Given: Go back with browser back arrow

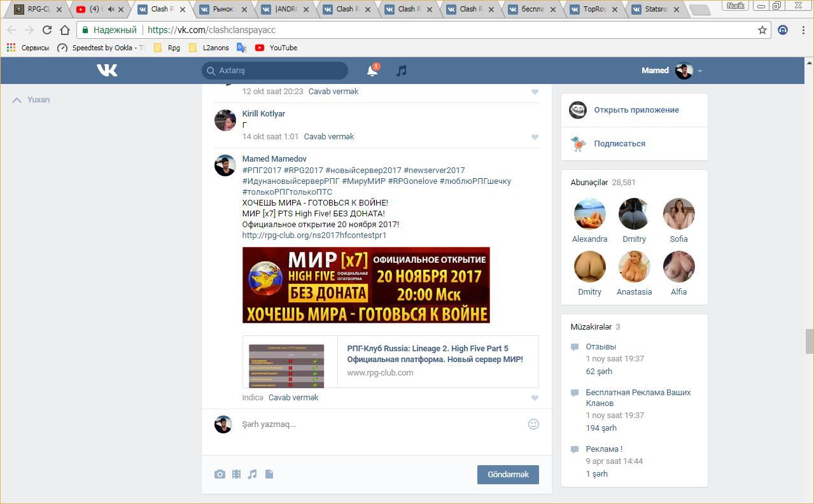Looking at the screenshot, I should pyautogui.click(x=11, y=30).
